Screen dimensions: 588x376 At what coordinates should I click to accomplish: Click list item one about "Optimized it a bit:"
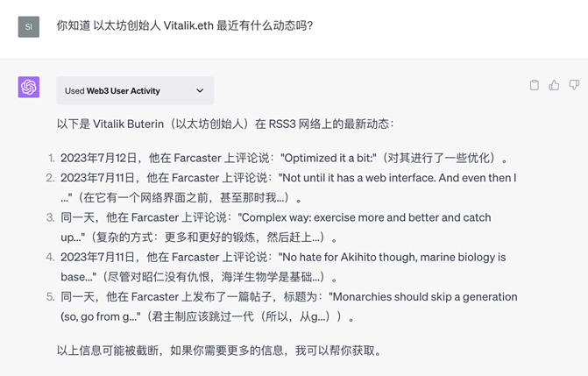pyautogui.click(x=284, y=158)
